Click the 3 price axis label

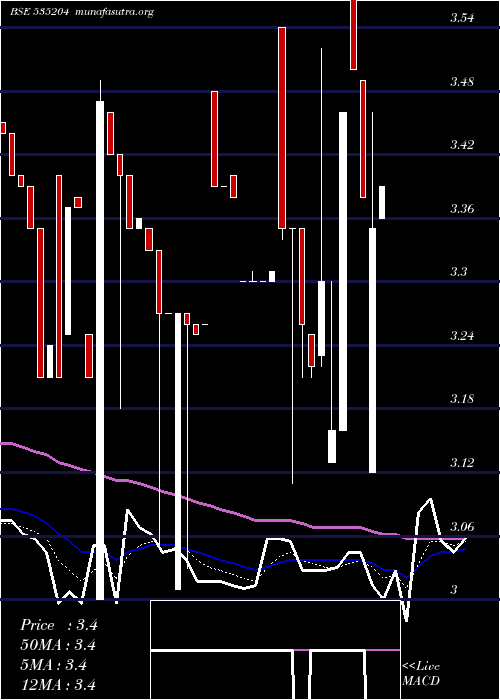[454, 590]
